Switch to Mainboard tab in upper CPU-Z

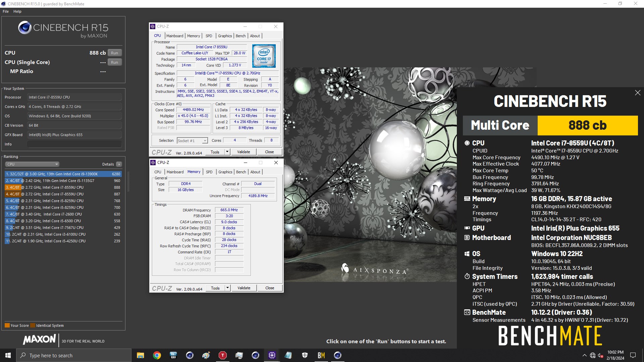click(175, 36)
